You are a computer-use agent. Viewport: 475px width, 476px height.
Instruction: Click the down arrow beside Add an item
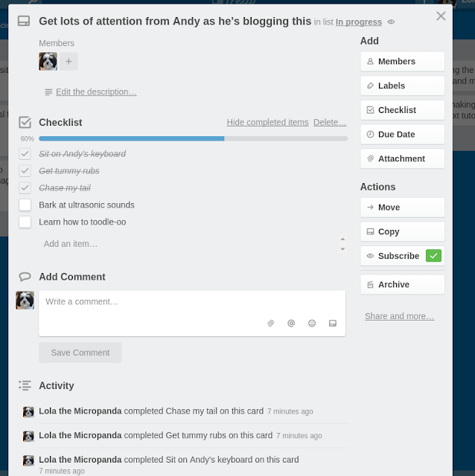point(342,249)
